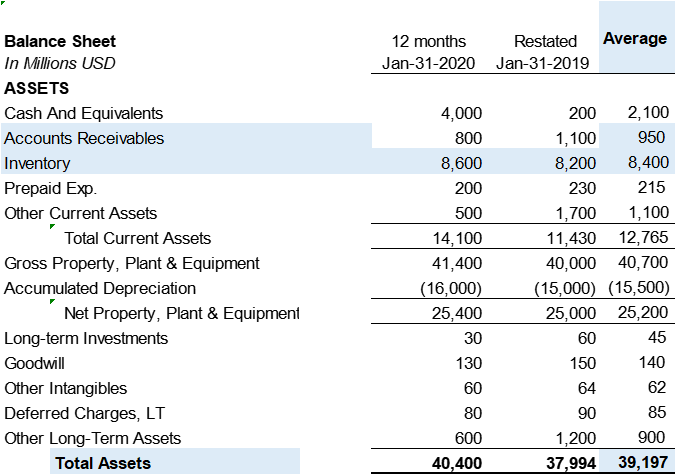Select Long-term Investments average 45
This screenshot has height=475, width=676.
click(657, 337)
